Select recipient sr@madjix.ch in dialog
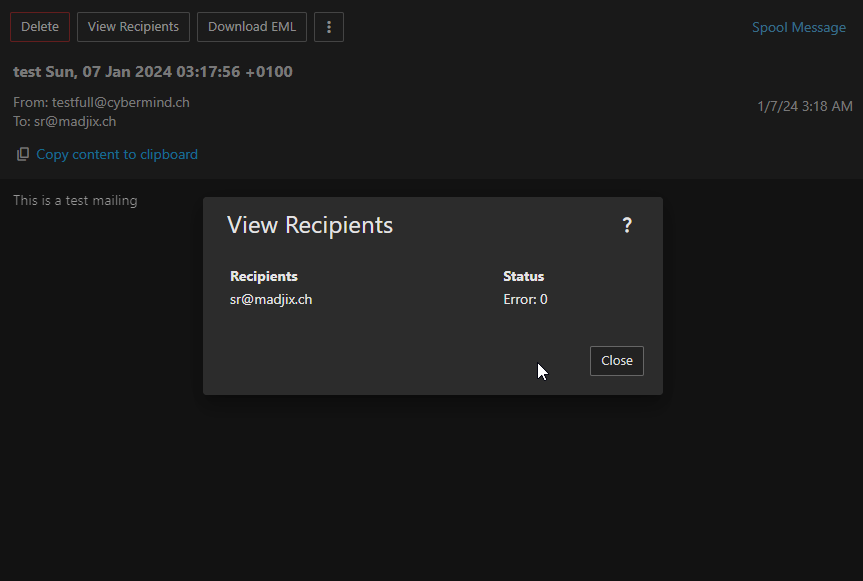The image size is (863, 581). coord(271,299)
